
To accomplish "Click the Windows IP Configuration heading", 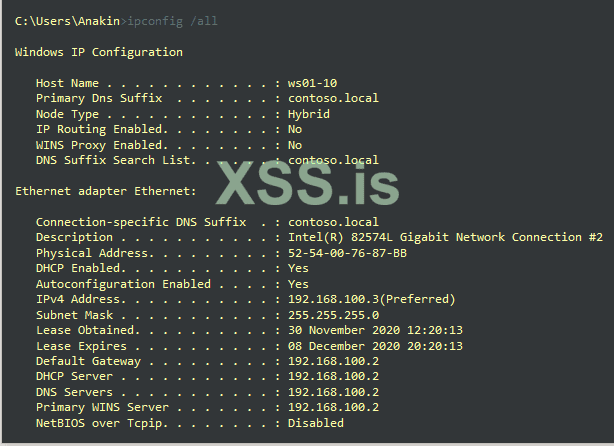I will (99, 52).
